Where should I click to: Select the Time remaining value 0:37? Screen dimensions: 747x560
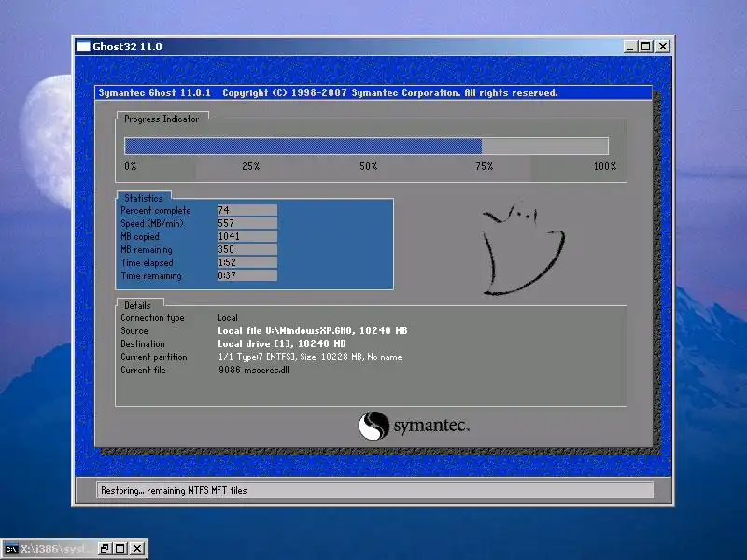tap(247, 275)
